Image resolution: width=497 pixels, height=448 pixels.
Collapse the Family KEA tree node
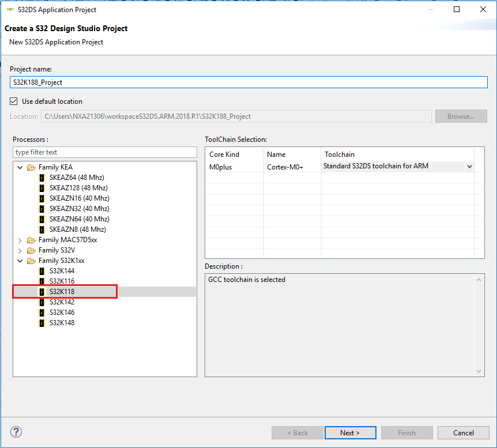coord(20,167)
